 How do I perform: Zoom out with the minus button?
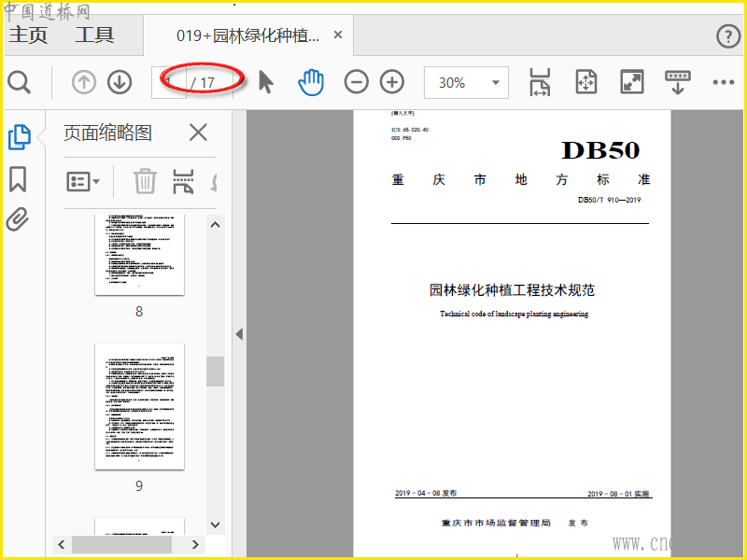tap(357, 82)
